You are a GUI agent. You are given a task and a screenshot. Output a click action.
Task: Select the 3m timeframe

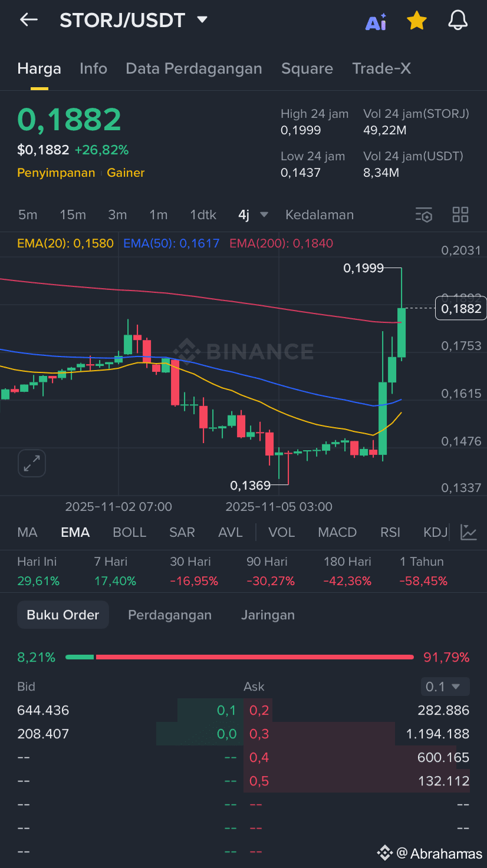click(x=117, y=214)
